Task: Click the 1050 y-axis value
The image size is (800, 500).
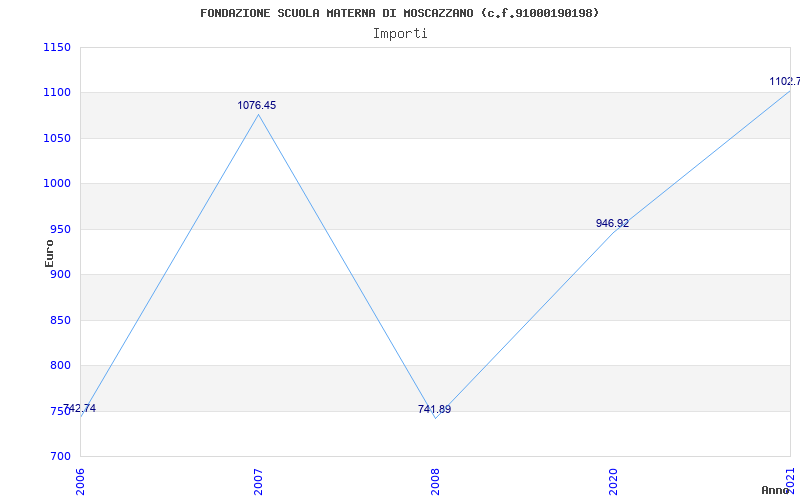Action: (x=57, y=138)
